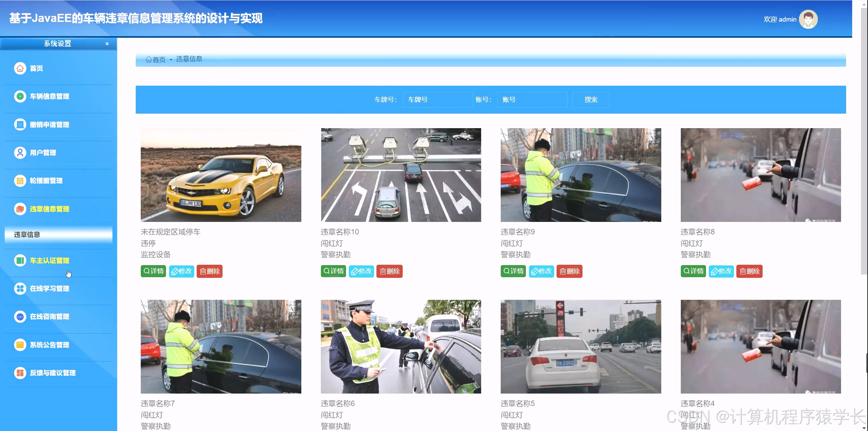Click the 违章名称7 title text

pyautogui.click(x=158, y=403)
